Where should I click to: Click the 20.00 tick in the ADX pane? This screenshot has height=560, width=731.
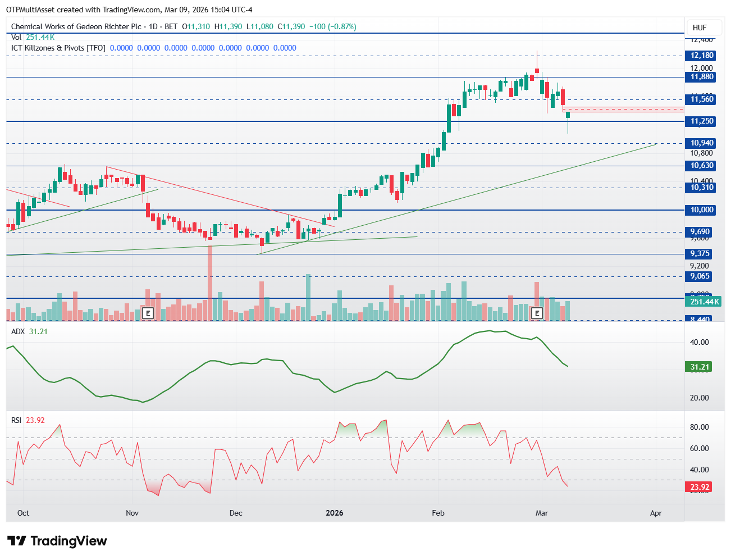tap(700, 398)
